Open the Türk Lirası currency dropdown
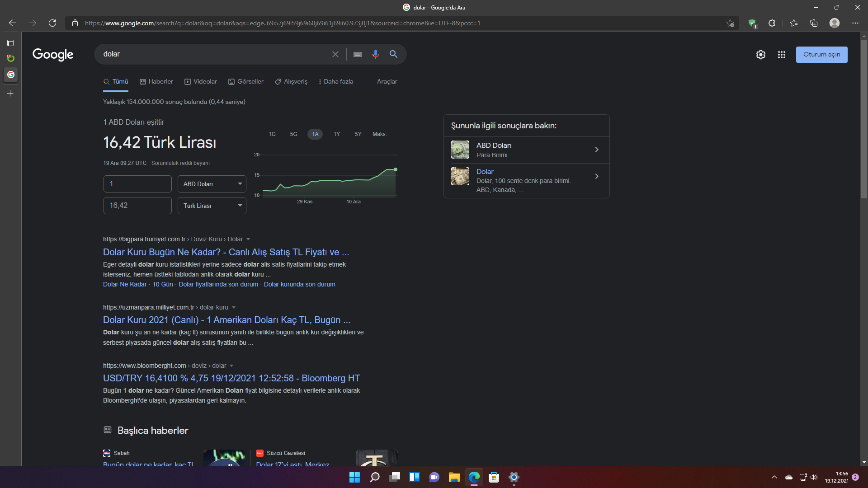Screen dimensions: 868x488 (212, 206)
